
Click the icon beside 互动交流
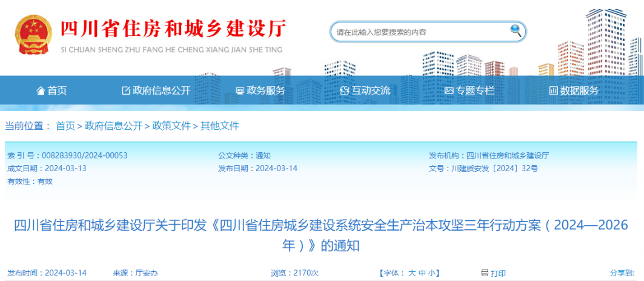pos(345,90)
